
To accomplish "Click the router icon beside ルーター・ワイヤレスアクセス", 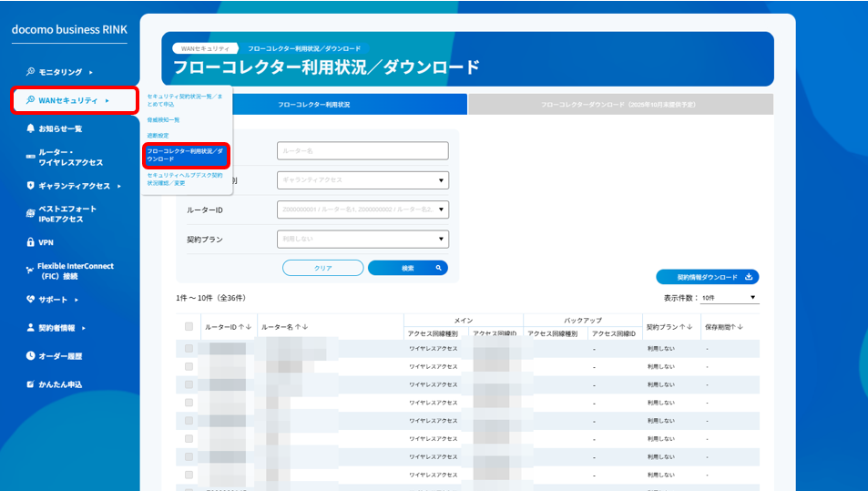I will point(30,157).
